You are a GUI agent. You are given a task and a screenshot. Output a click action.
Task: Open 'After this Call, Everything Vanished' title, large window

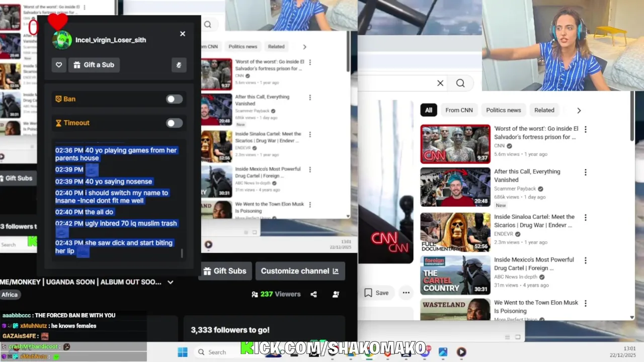[526, 175]
